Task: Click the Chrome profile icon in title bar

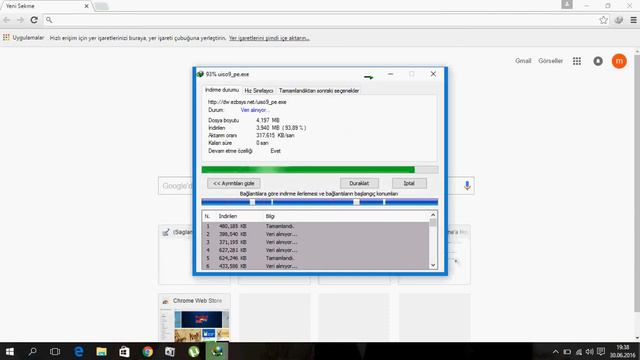Action: pyautogui.click(x=567, y=4)
